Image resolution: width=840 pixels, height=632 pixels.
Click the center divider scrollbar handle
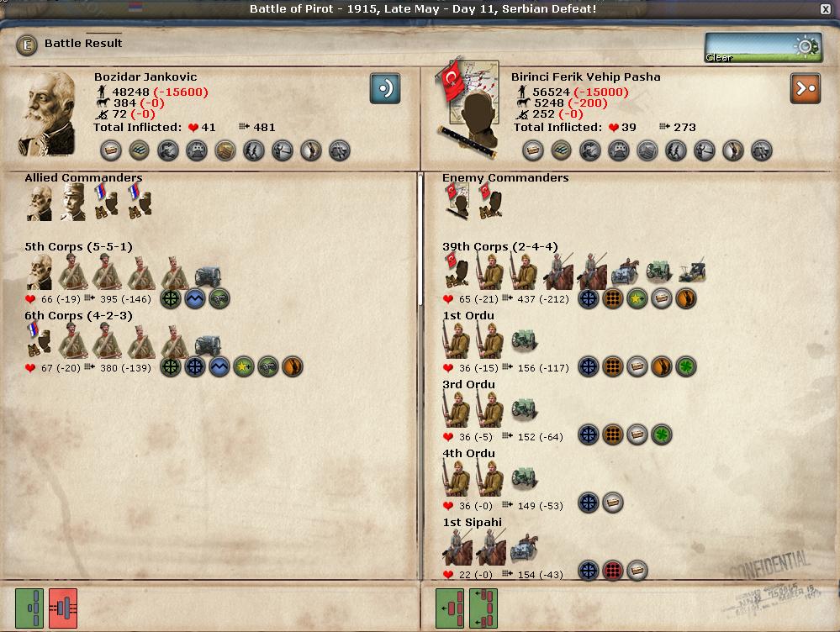[420, 239]
